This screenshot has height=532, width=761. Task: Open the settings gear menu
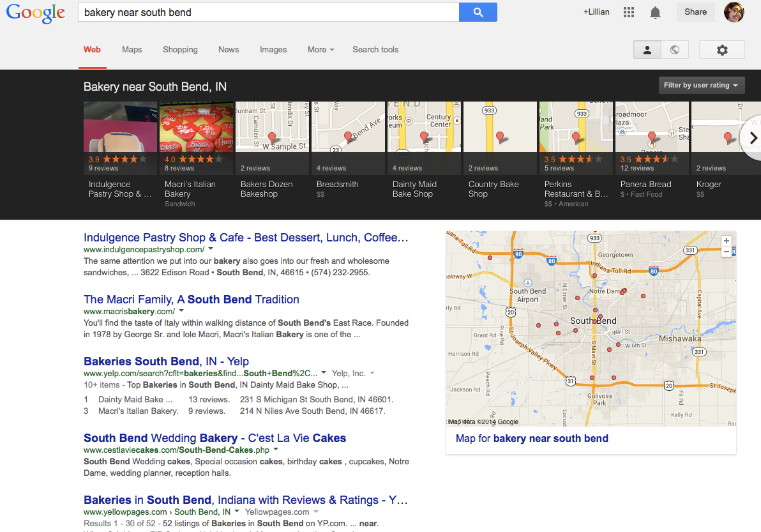[722, 50]
